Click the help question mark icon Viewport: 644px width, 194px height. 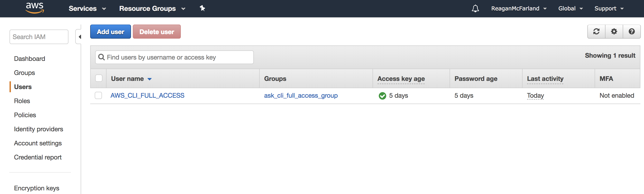[x=632, y=32]
